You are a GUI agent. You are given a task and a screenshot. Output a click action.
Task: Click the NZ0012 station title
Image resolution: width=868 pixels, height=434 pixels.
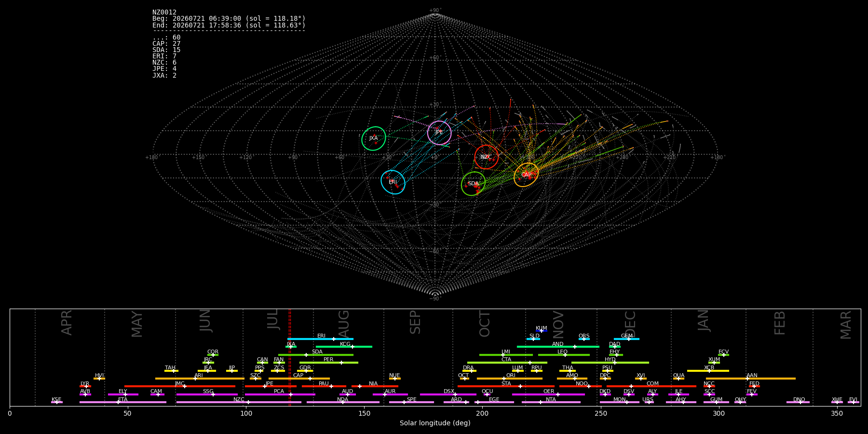(164, 13)
